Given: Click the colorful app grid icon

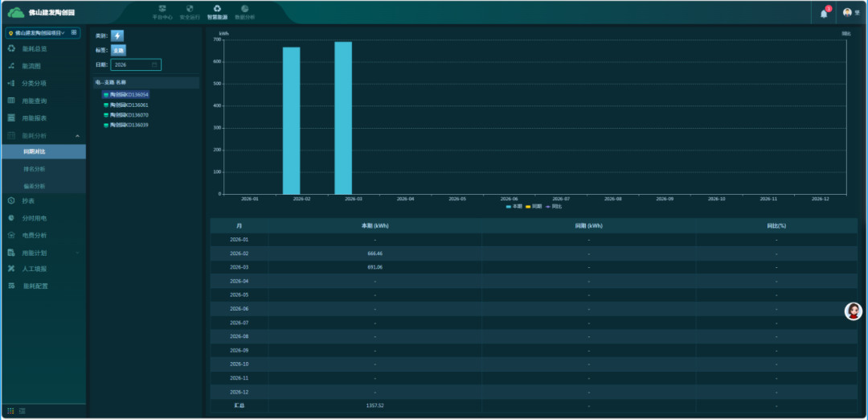Looking at the screenshot, I should pyautogui.click(x=10, y=410).
